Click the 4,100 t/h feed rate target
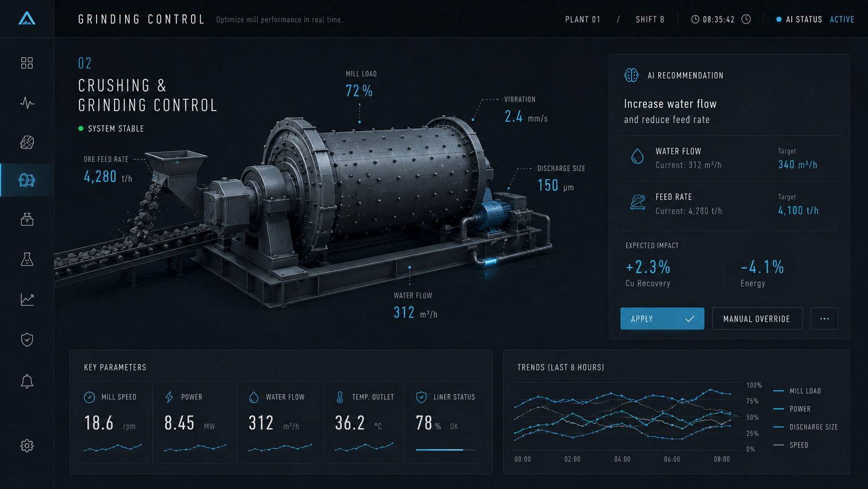Viewport: 868px width, 489px height. coord(798,210)
